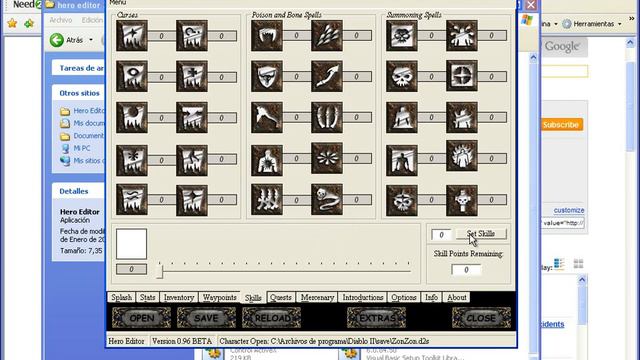Select the Bone Wall row-of-bones icon

pyautogui.click(x=267, y=200)
